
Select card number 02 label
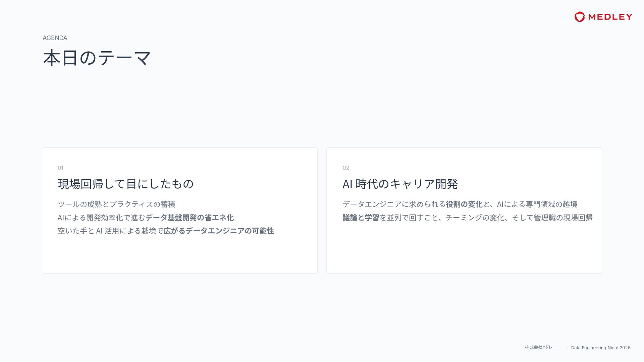click(346, 168)
